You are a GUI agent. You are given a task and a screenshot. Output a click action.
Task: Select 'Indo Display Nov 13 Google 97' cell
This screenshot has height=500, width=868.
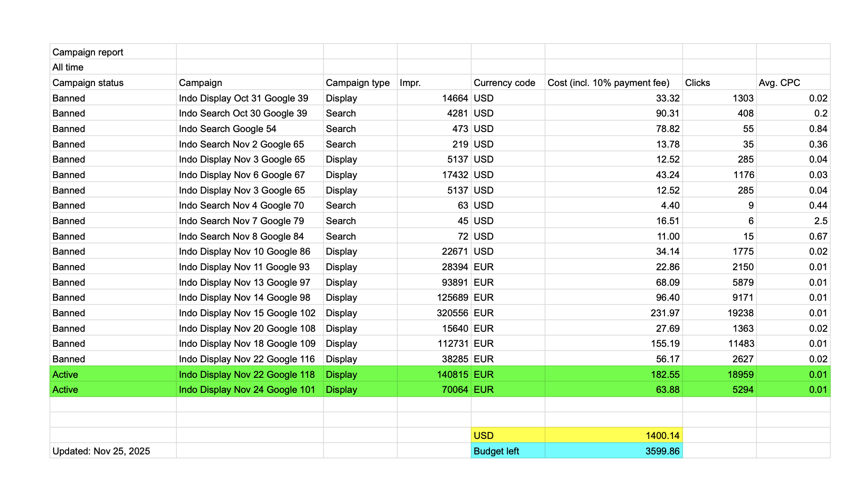250,282
